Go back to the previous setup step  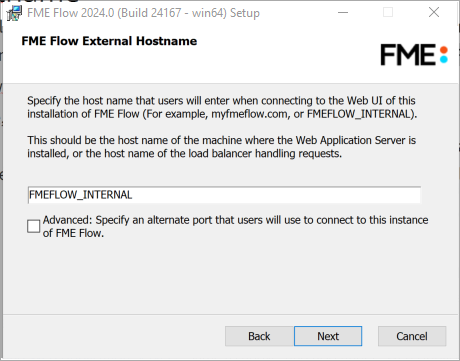pyautogui.click(x=259, y=336)
